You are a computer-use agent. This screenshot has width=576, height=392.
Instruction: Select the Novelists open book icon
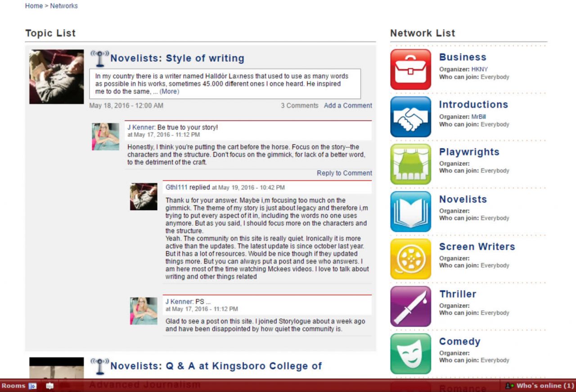410,212
